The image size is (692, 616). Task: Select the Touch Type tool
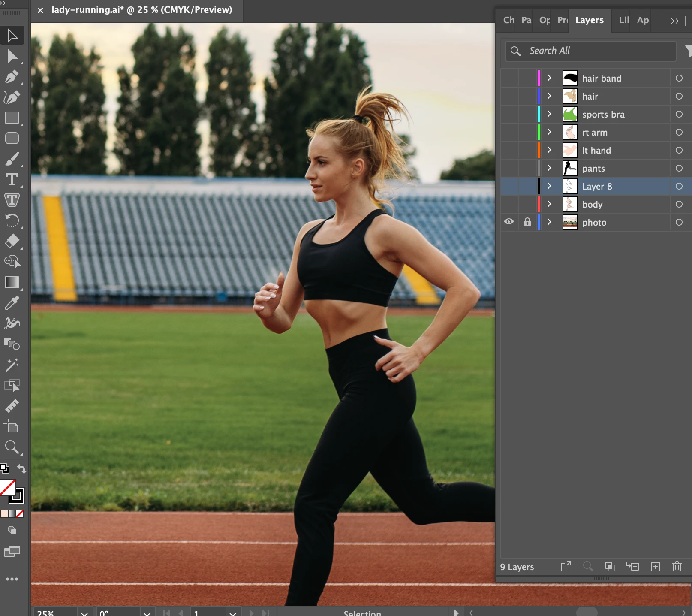pyautogui.click(x=12, y=200)
